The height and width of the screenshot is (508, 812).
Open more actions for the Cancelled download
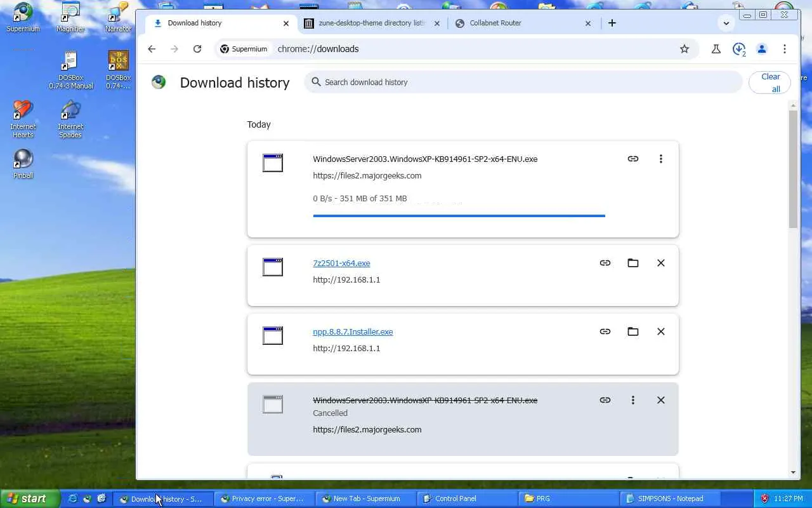(633, 400)
